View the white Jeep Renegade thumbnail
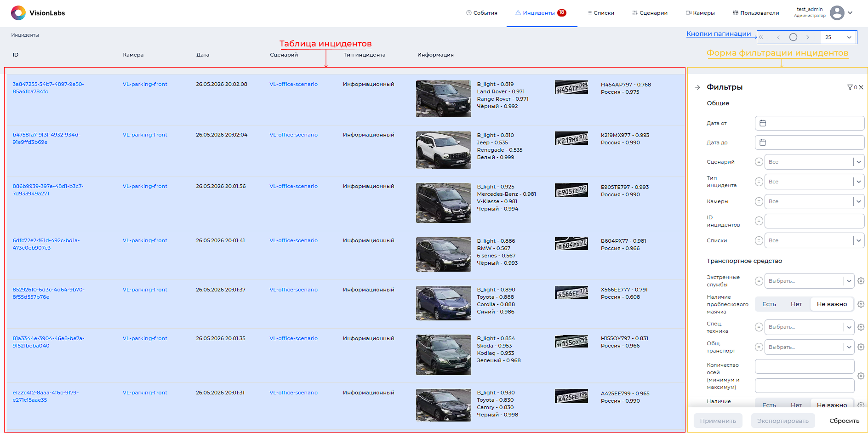Viewport: 868px width, 433px height. 444,150
